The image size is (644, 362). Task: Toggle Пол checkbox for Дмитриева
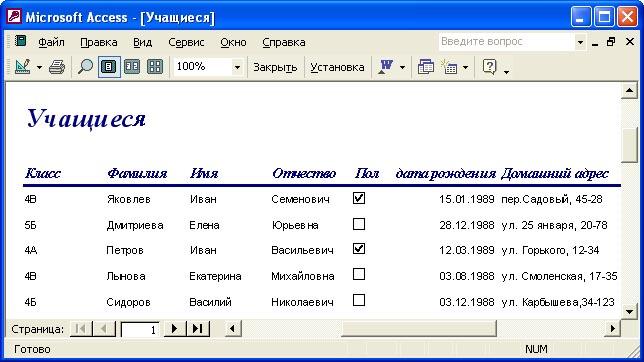point(359,224)
